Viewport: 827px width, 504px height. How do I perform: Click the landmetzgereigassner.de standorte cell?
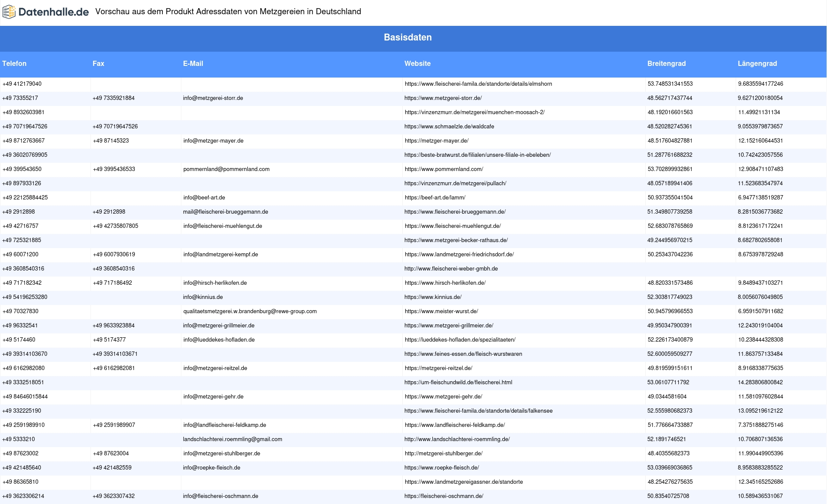tap(464, 482)
